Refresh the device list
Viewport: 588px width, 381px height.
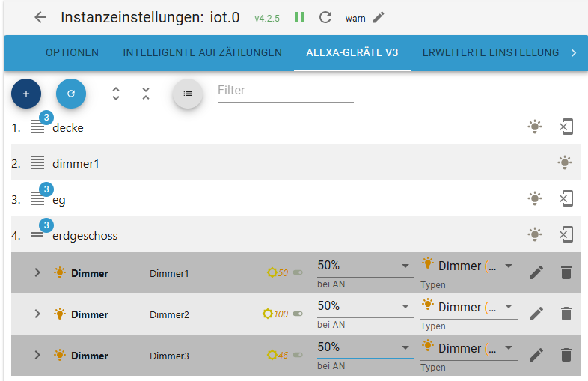[x=71, y=94]
